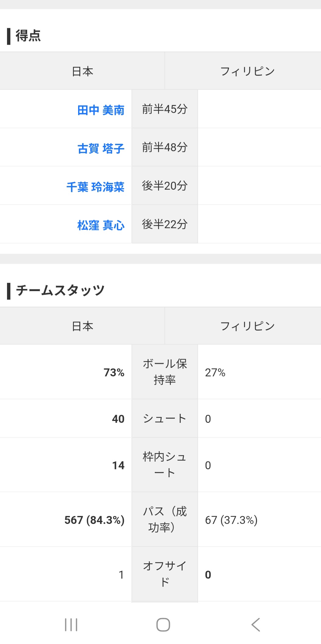
Task: Select フィリピン header in 得点 table
Action: coord(247,71)
